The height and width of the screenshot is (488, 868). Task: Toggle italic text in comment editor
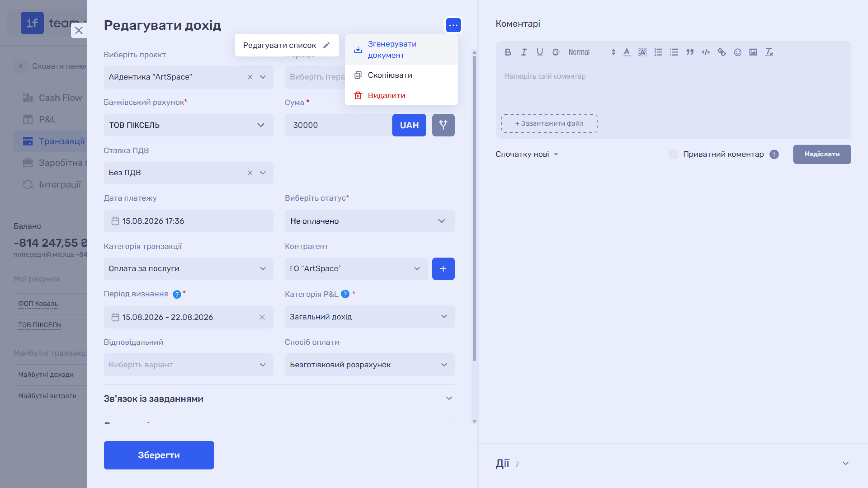tap(524, 52)
